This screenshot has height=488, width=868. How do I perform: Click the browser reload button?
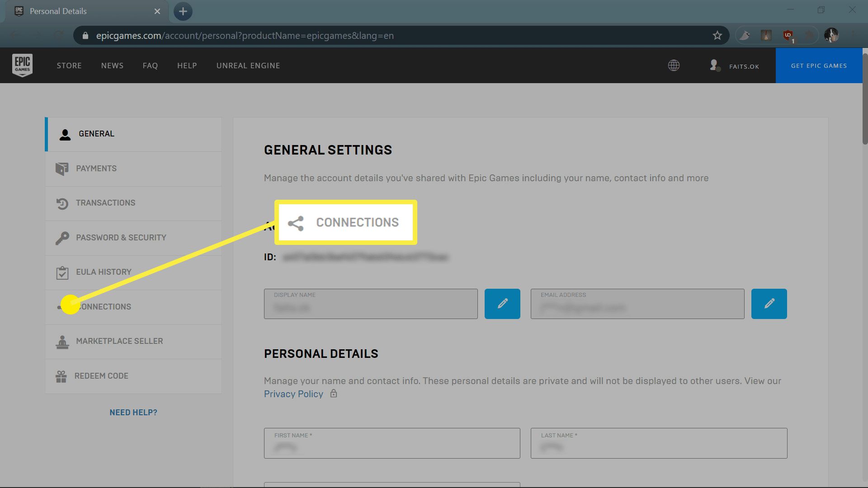pos(59,35)
